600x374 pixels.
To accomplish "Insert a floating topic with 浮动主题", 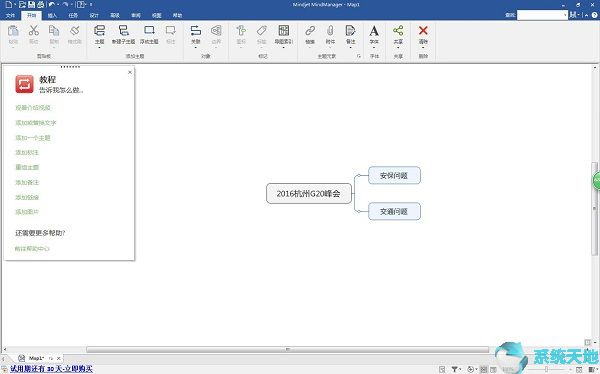I will (149, 30).
